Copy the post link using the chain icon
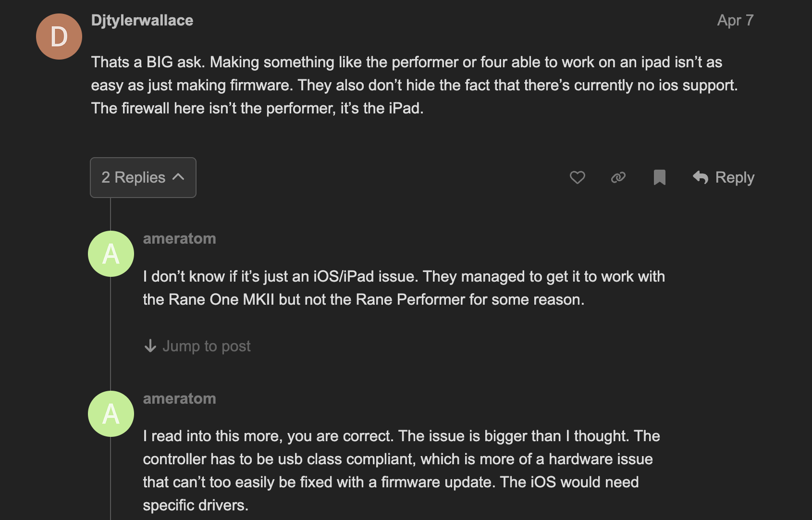The height and width of the screenshot is (520, 812). 618,177
